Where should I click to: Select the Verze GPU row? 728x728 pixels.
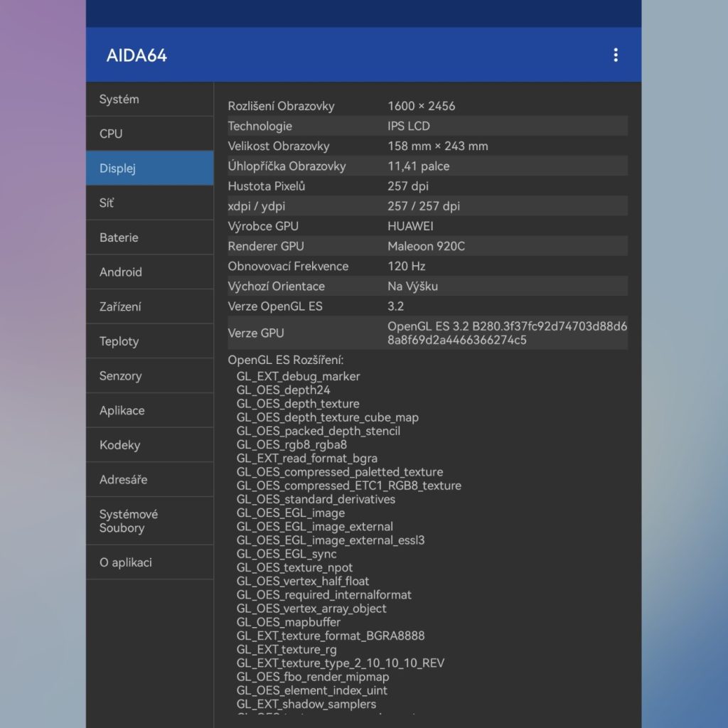click(x=427, y=333)
